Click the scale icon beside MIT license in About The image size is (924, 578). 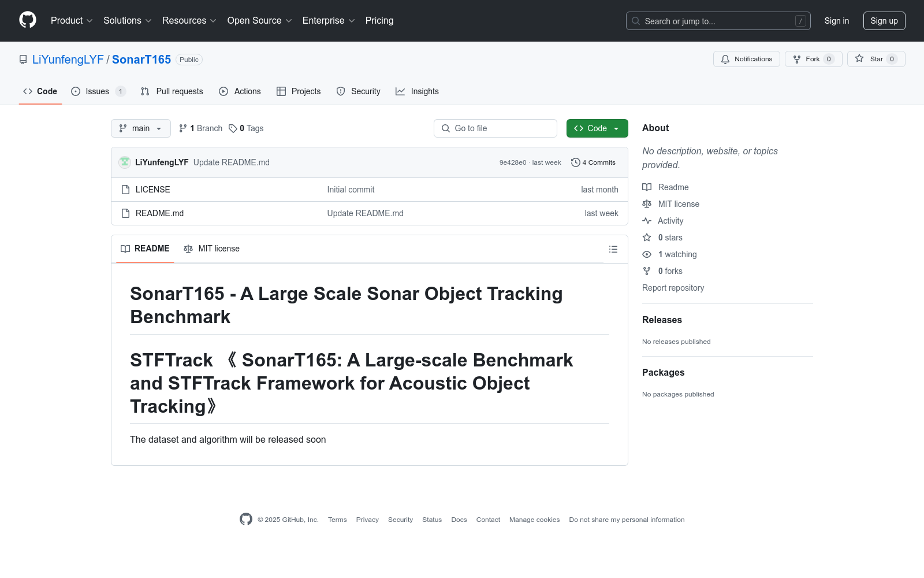(647, 204)
